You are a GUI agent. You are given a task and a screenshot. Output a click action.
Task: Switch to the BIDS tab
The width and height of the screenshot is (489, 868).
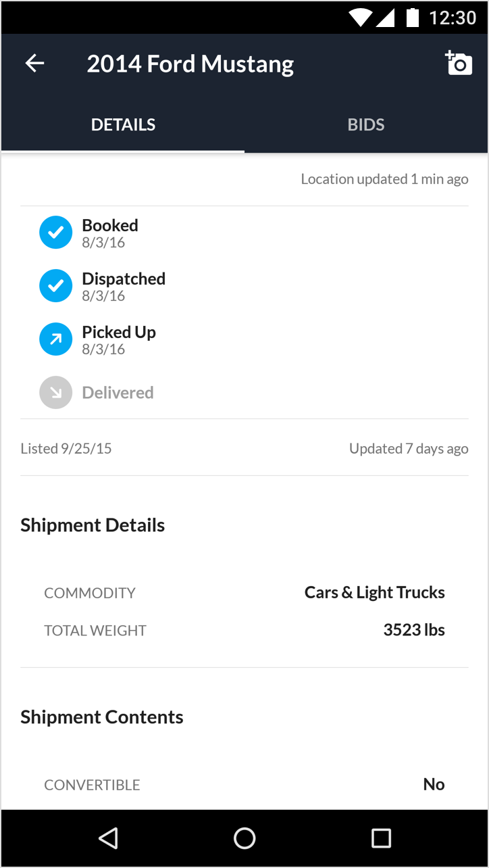click(366, 125)
